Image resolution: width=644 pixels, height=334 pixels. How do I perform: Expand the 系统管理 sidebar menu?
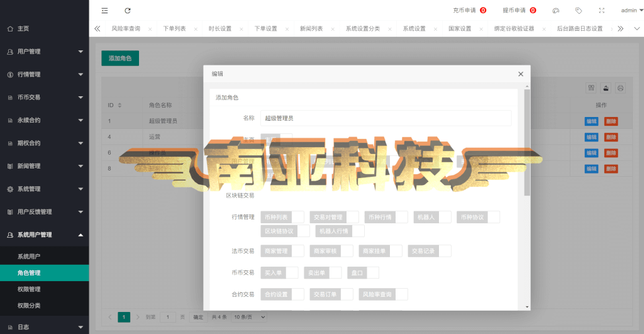[x=45, y=189]
